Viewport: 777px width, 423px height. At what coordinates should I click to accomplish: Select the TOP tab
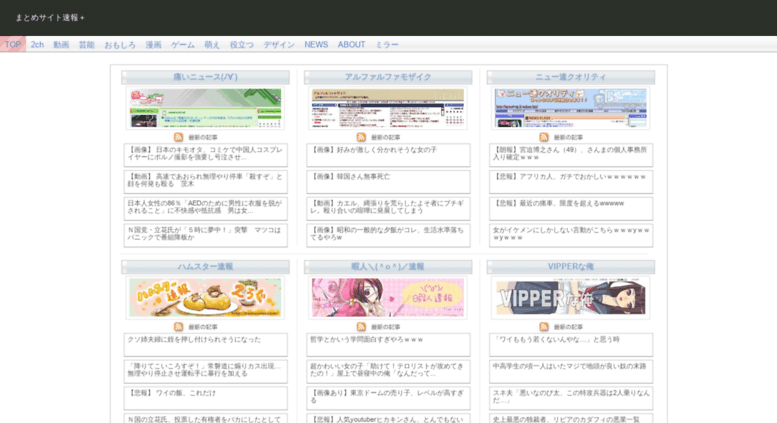tap(13, 44)
